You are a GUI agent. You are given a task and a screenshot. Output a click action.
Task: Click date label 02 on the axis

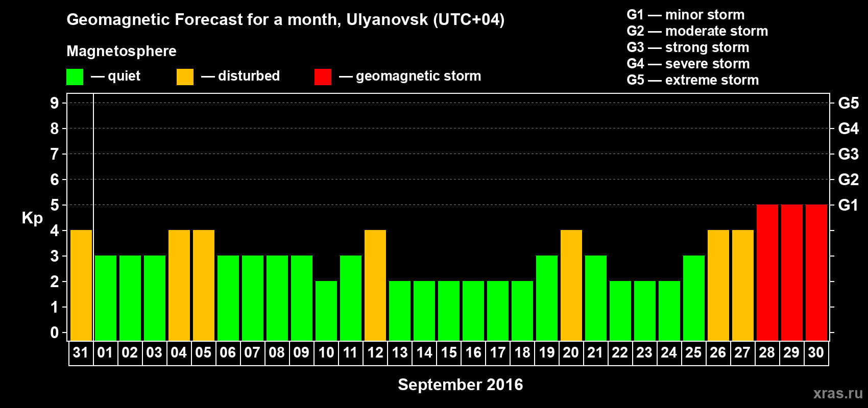click(x=130, y=353)
